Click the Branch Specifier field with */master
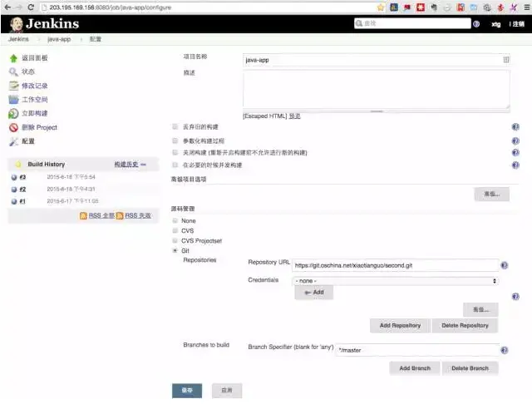The height and width of the screenshot is (404, 532). point(417,350)
